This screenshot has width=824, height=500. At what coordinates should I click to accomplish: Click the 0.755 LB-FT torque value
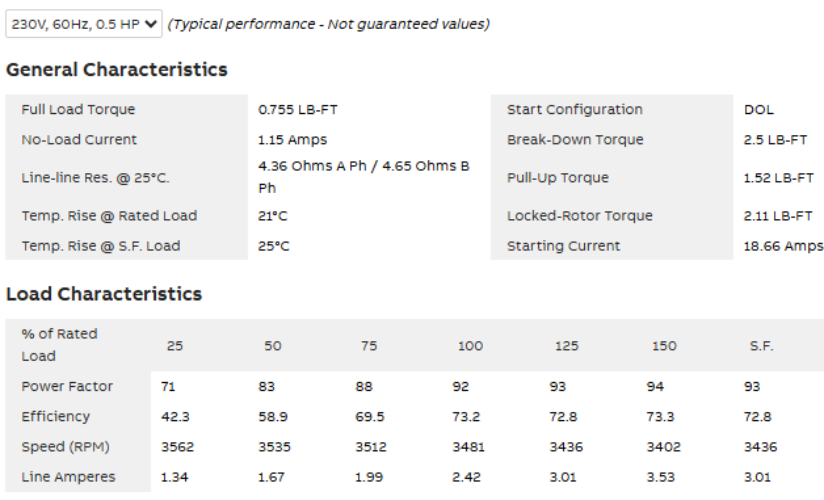(x=291, y=110)
